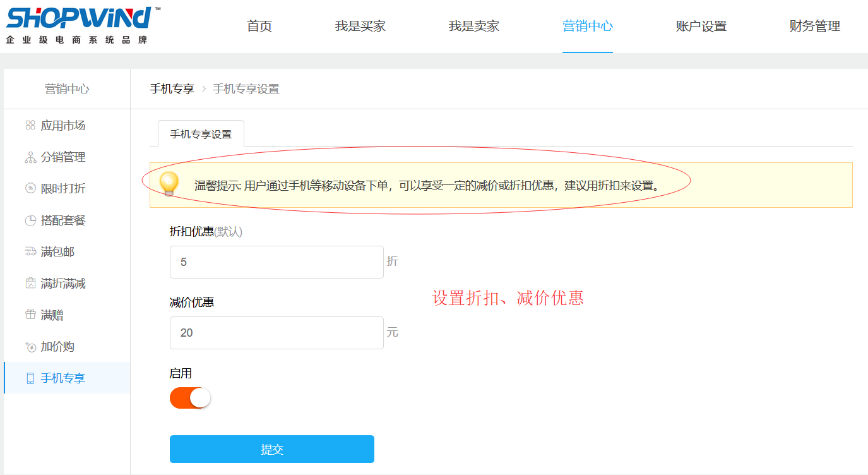Screen dimensions: 868x475
Task: Click the 元 unit label
Action: (x=393, y=332)
